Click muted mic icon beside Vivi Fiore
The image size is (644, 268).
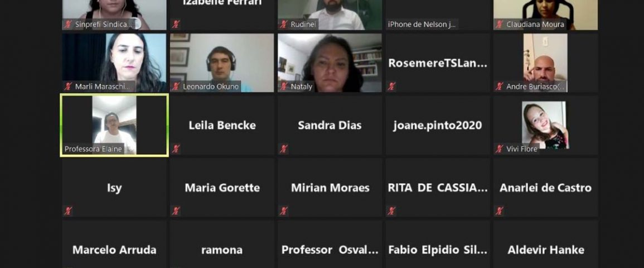499,149
